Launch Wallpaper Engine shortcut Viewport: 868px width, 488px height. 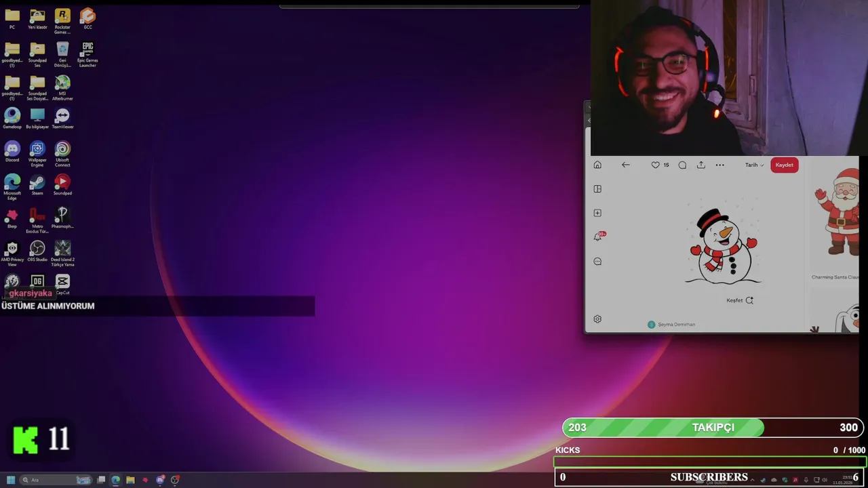(x=37, y=153)
